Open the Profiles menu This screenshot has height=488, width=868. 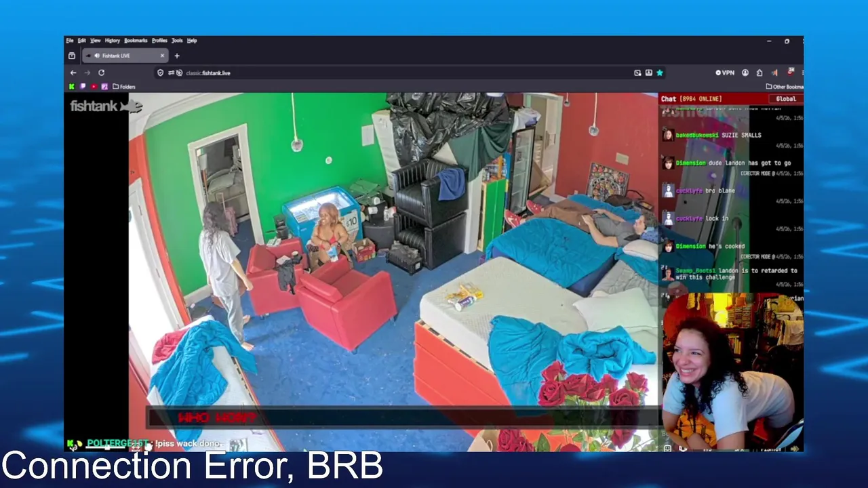pos(159,41)
